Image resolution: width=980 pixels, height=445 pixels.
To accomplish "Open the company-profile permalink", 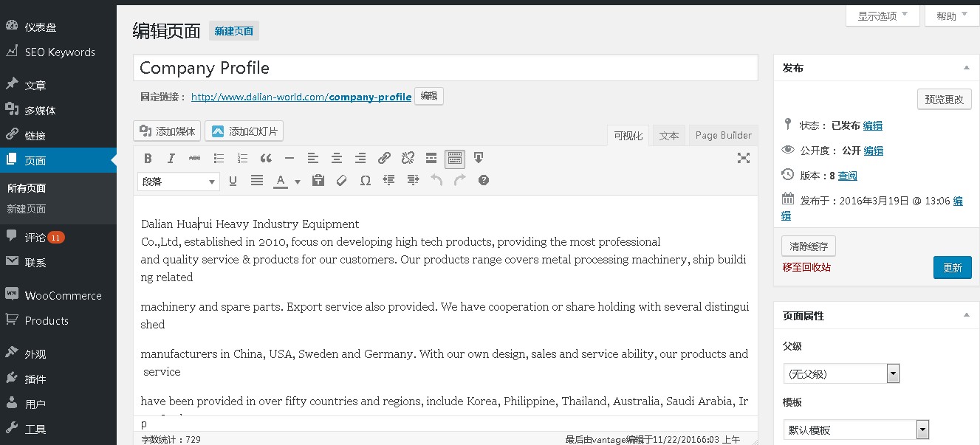I will (301, 97).
